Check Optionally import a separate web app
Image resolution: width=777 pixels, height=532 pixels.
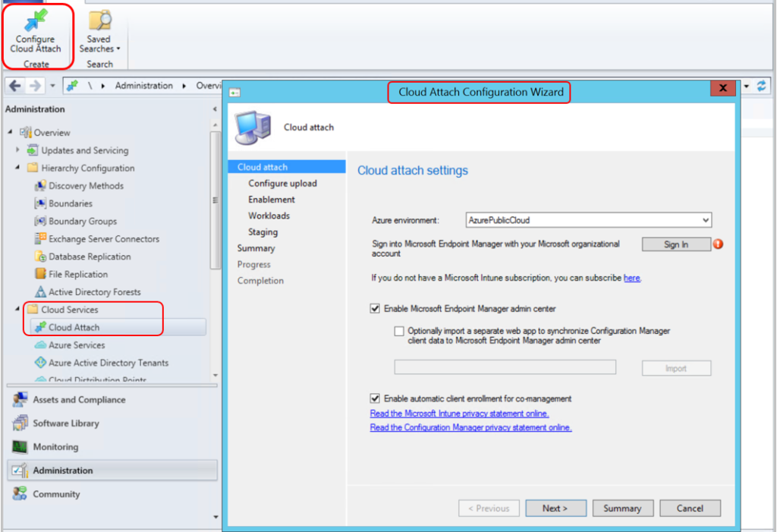399,331
